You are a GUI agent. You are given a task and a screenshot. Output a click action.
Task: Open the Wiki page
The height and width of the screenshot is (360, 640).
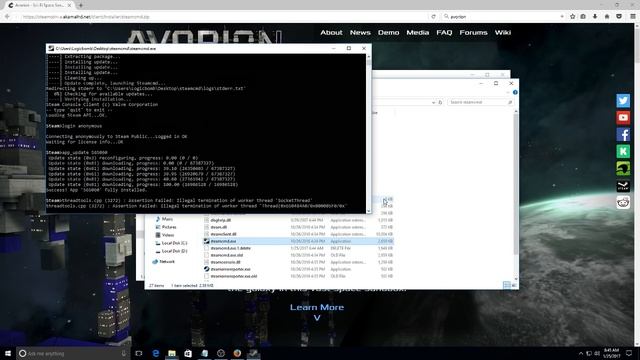[x=503, y=33]
